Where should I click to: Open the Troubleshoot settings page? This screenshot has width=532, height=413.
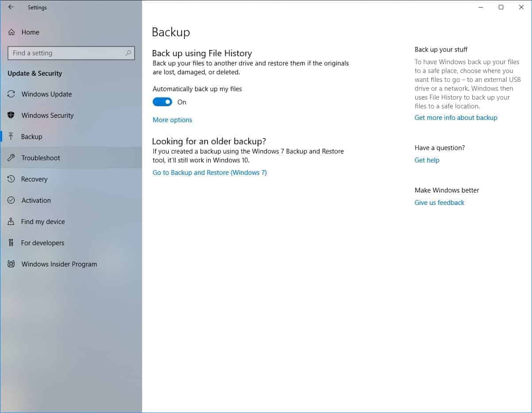click(41, 158)
